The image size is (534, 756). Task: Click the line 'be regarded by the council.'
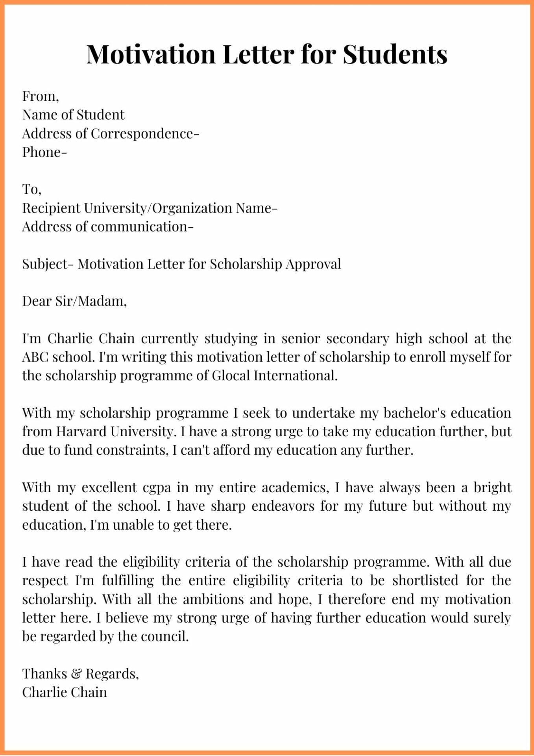point(105,636)
